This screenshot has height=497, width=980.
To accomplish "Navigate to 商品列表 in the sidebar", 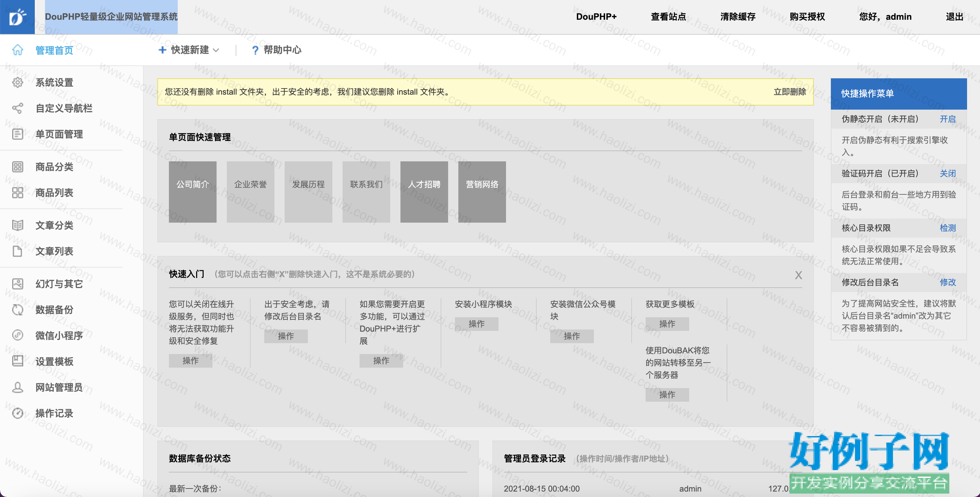I will (54, 193).
